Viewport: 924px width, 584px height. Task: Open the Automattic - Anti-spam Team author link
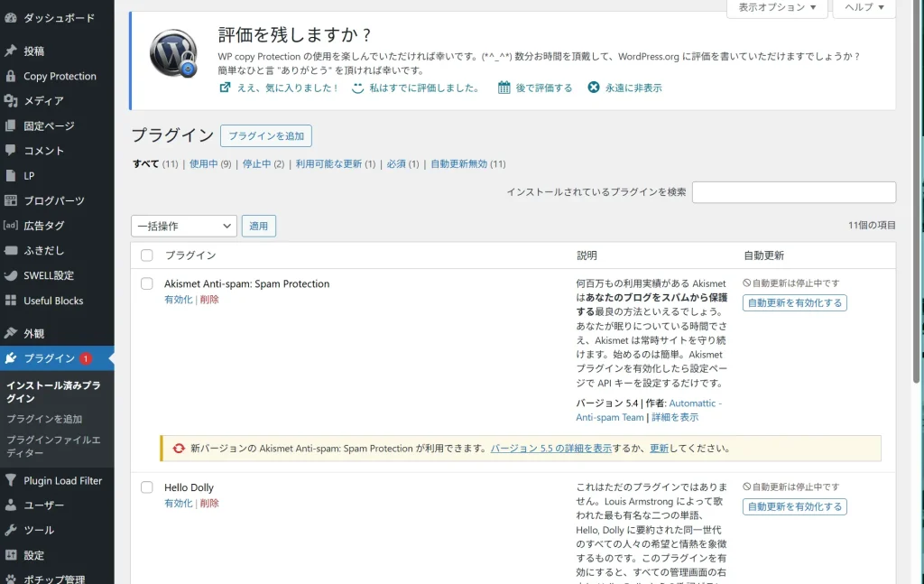point(649,410)
